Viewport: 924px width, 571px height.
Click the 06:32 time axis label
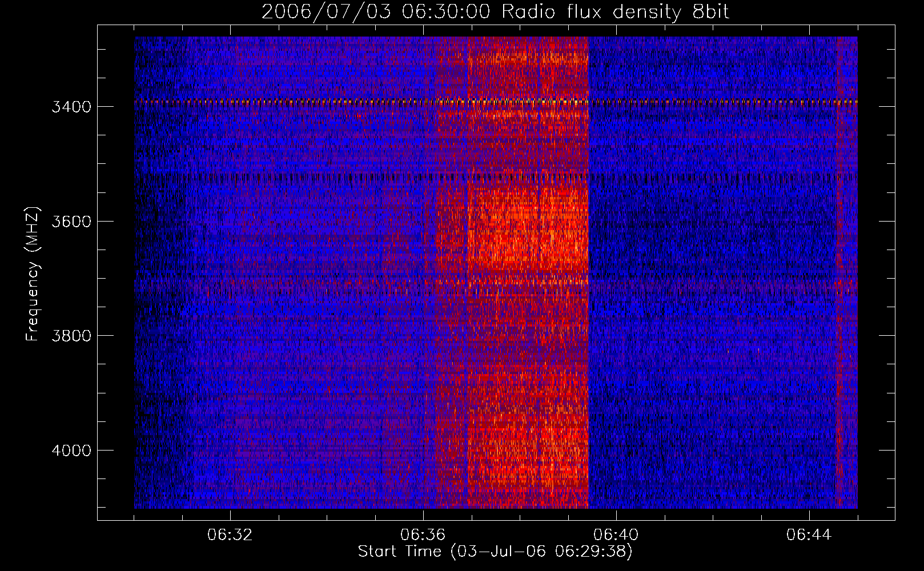(x=230, y=535)
